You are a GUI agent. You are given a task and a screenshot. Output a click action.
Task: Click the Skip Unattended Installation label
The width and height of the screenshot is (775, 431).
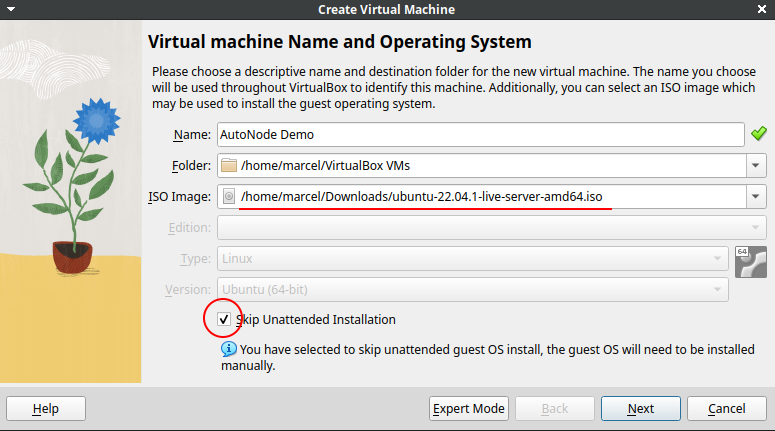click(x=315, y=320)
